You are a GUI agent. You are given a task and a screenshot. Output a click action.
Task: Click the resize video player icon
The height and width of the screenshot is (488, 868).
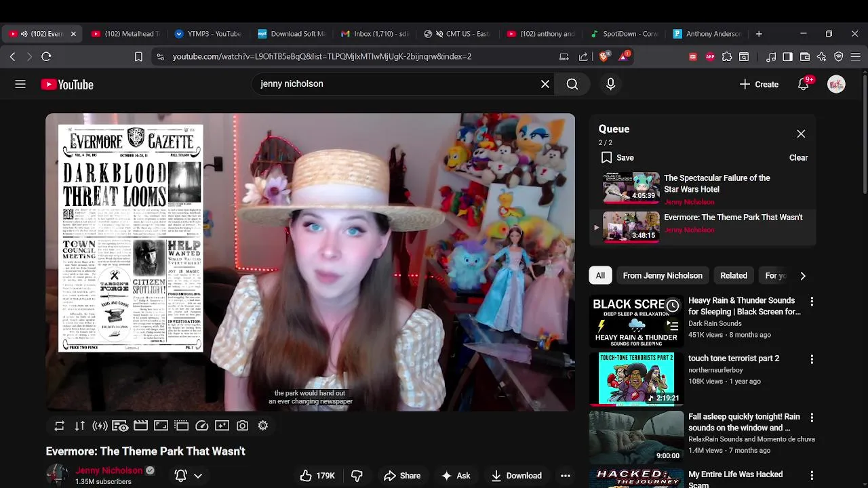click(x=161, y=426)
